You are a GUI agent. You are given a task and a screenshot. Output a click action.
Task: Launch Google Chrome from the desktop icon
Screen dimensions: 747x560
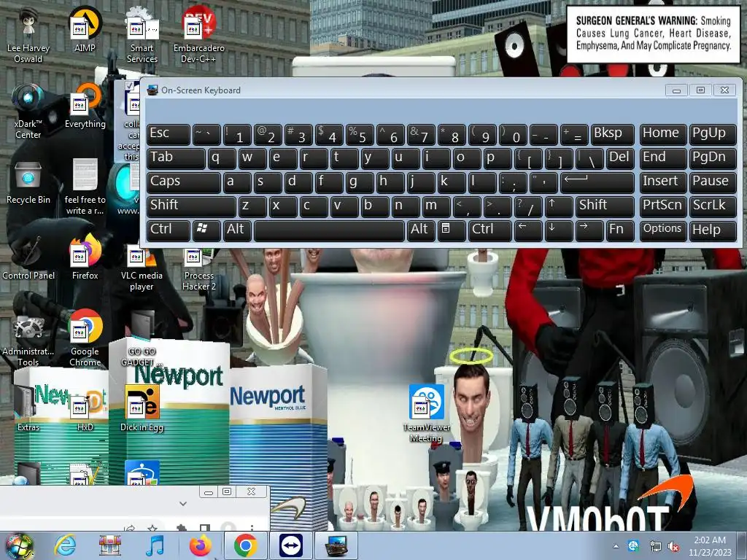point(85,338)
